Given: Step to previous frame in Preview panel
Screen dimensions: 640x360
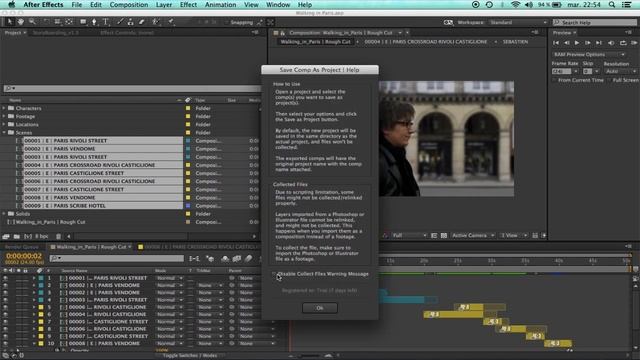Looking at the screenshot, I should (567, 42).
